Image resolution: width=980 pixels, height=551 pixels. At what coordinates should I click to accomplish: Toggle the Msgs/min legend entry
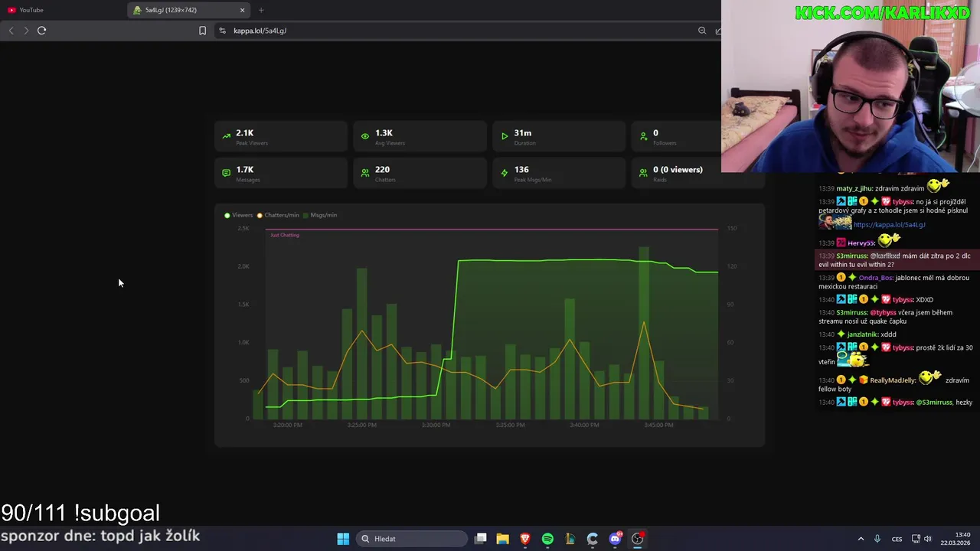click(x=320, y=215)
